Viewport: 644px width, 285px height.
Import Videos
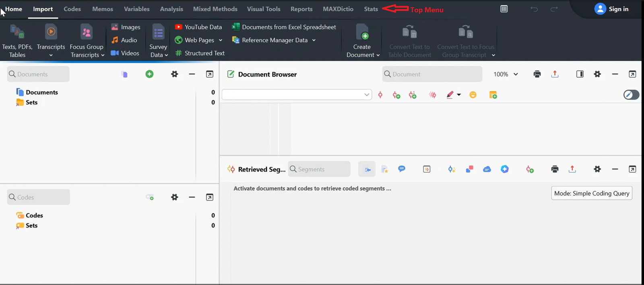click(x=125, y=53)
